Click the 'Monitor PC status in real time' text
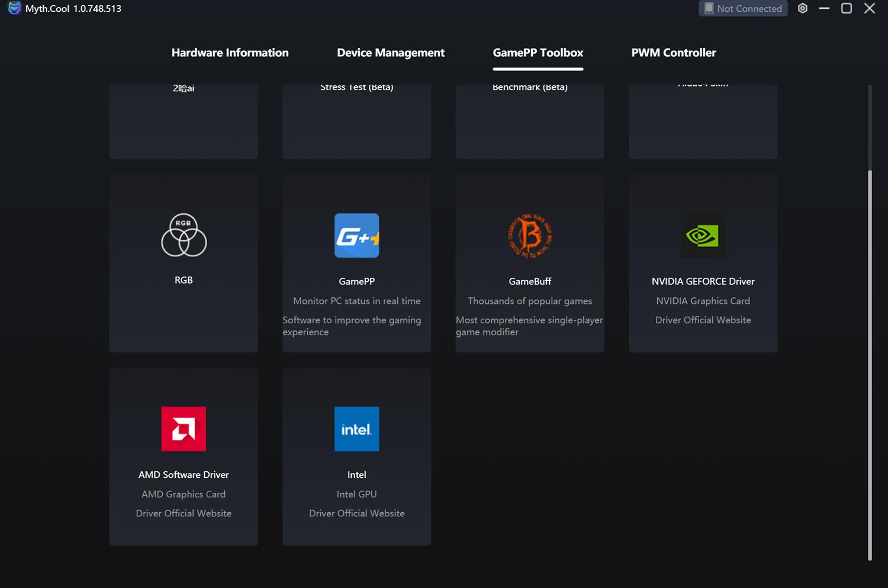 pos(356,301)
